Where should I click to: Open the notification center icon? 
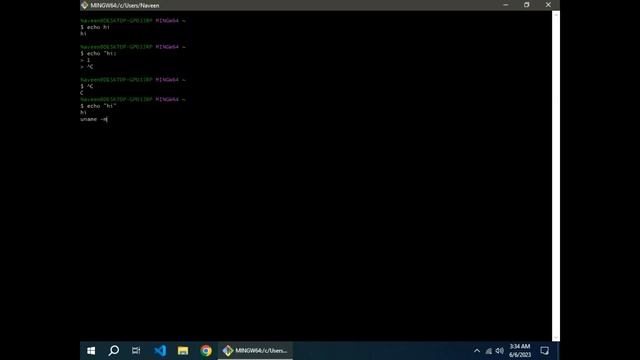tap(544, 351)
